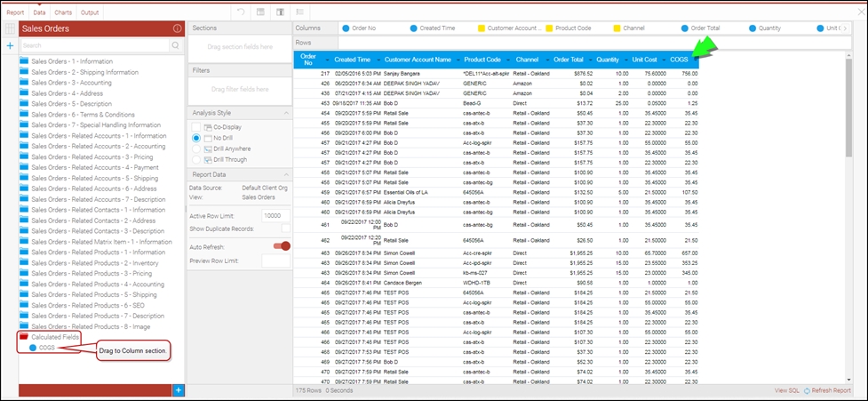868x401 pixels.
Task: Click the grid view icon beside Sales Orders
Action: (x=10, y=28)
